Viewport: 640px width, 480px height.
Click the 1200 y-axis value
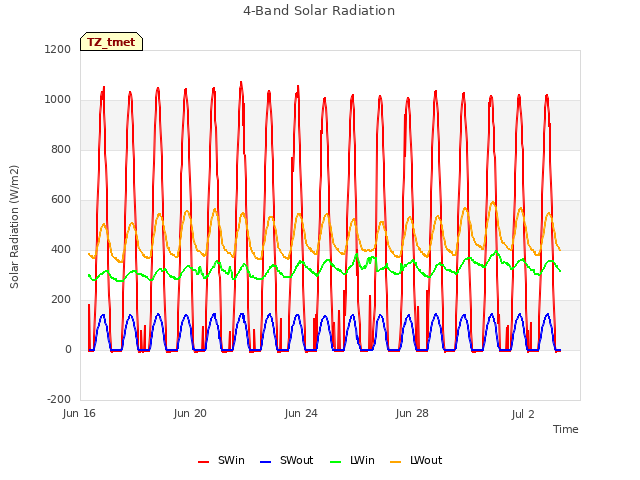point(58,49)
